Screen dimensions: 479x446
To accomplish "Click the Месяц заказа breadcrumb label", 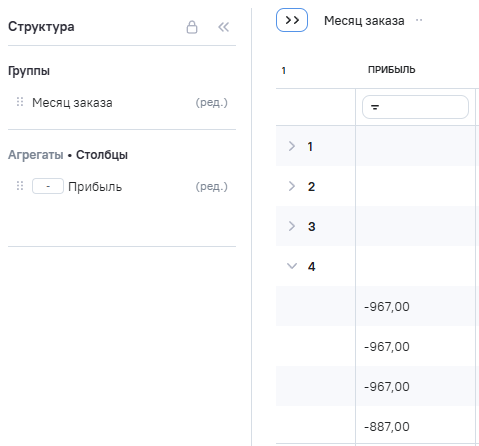I will point(364,21).
